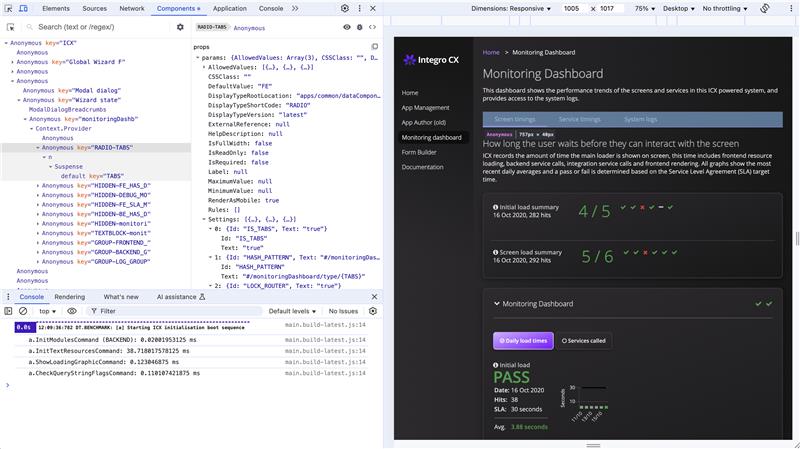Select the Daily load times option
Image resolution: width=800 pixels, height=449 pixels.
point(522,340)
